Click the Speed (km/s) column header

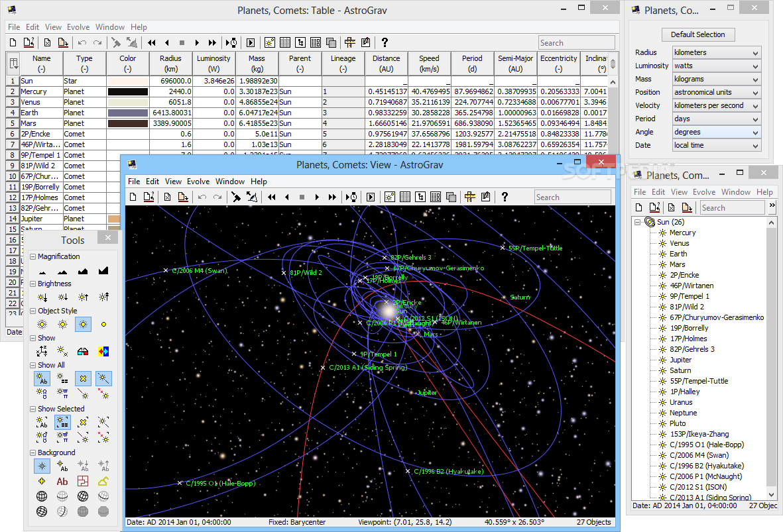click(x=429, y=64)
